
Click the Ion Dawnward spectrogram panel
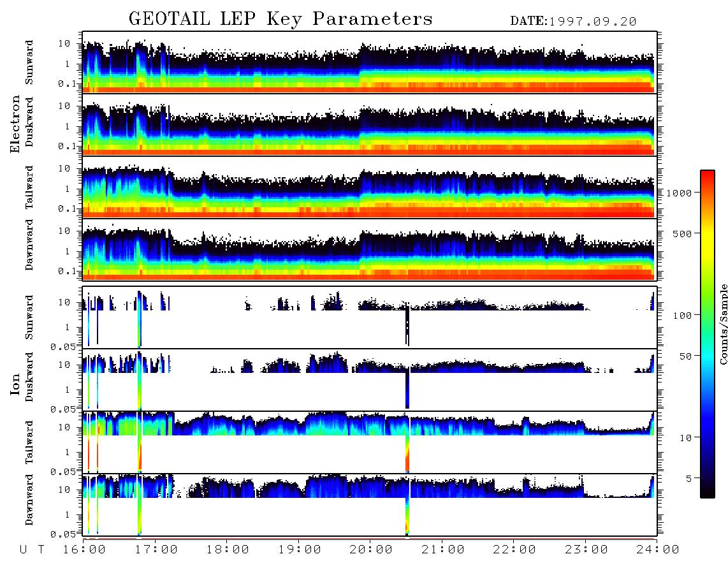[x=370, y=505]
